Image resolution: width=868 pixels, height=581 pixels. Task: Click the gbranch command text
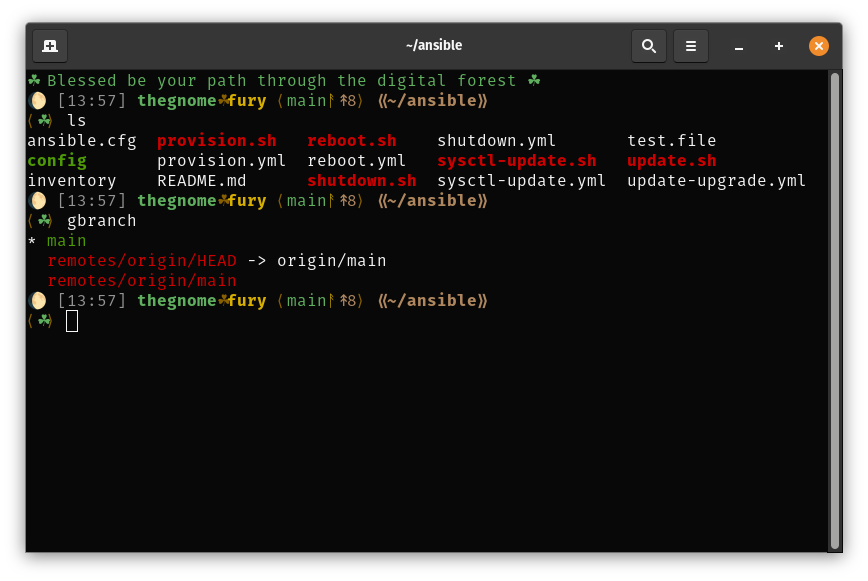pyautogui.click(x=101, y=221)
